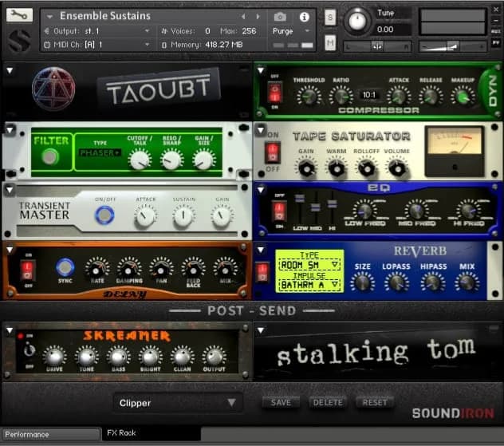Go to the next instrument preset arrow

point(258,17)
